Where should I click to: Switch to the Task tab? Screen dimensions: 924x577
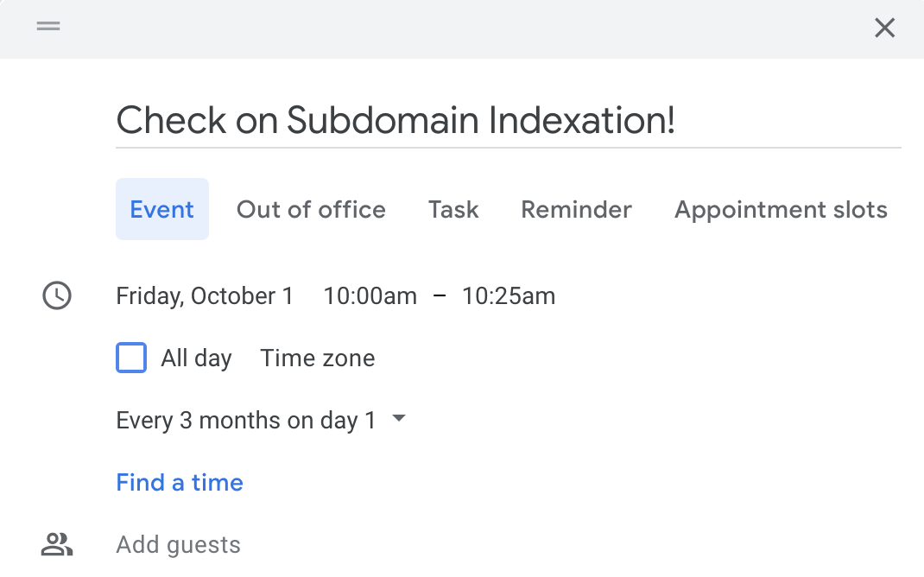pyautogui.click(x=453, y=210)
